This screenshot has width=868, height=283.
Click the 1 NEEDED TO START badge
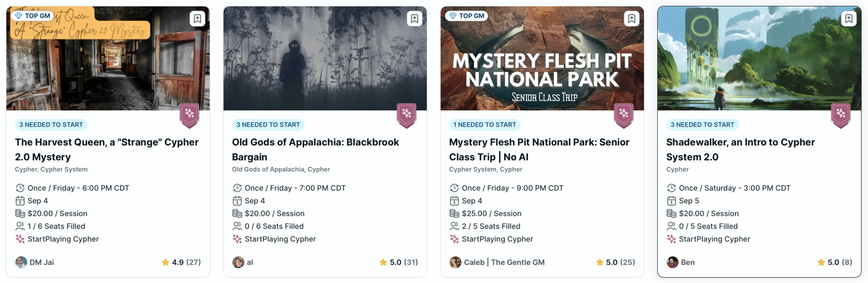pos(485,125)
